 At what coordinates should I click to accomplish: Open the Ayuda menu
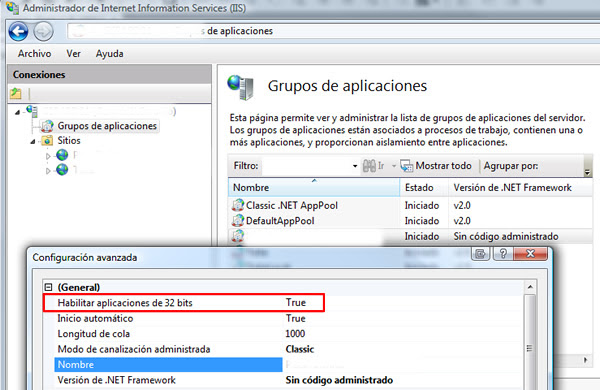[x=109, y=54]
